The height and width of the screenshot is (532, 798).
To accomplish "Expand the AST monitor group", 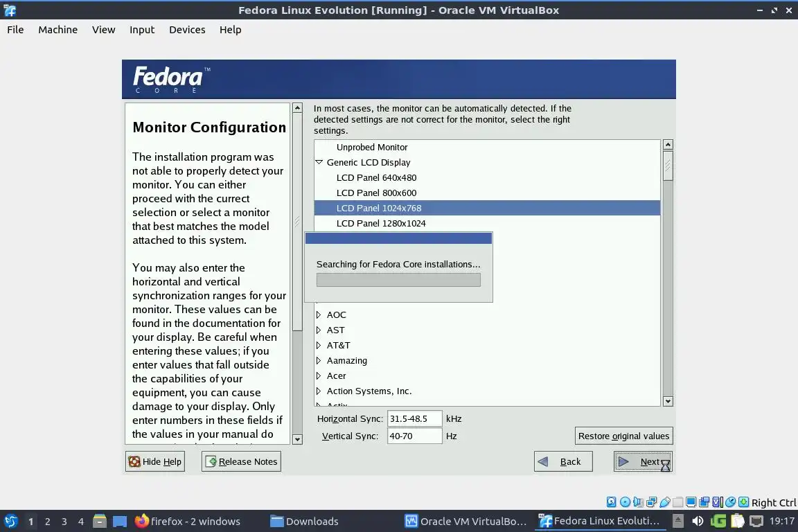I will [x=319, y=330].
